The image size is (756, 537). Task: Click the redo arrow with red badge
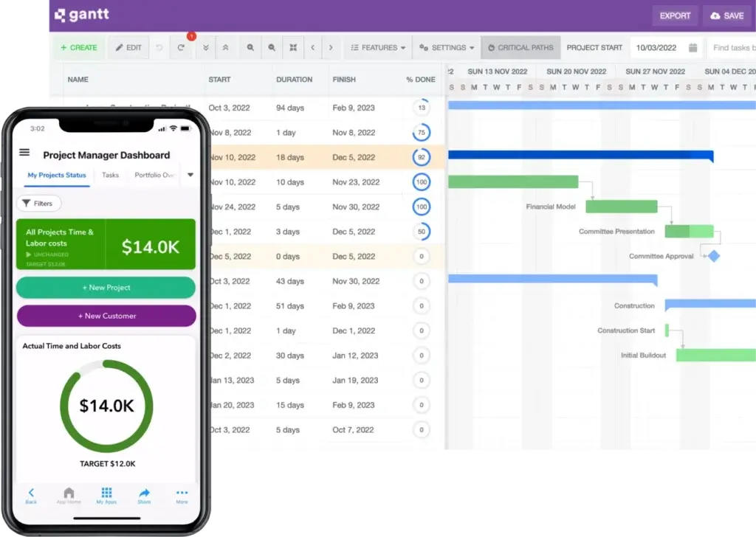[x=181, y=48]
